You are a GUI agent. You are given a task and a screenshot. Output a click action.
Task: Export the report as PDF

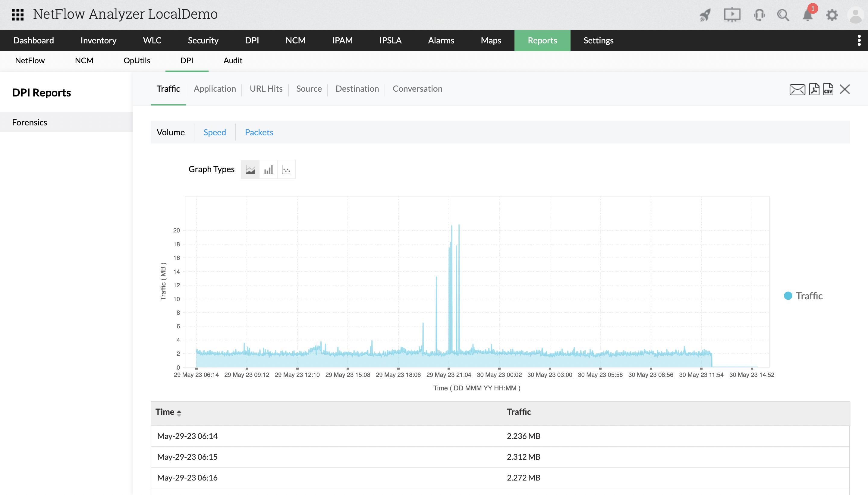pyautogui.click(x=814, y=90)
